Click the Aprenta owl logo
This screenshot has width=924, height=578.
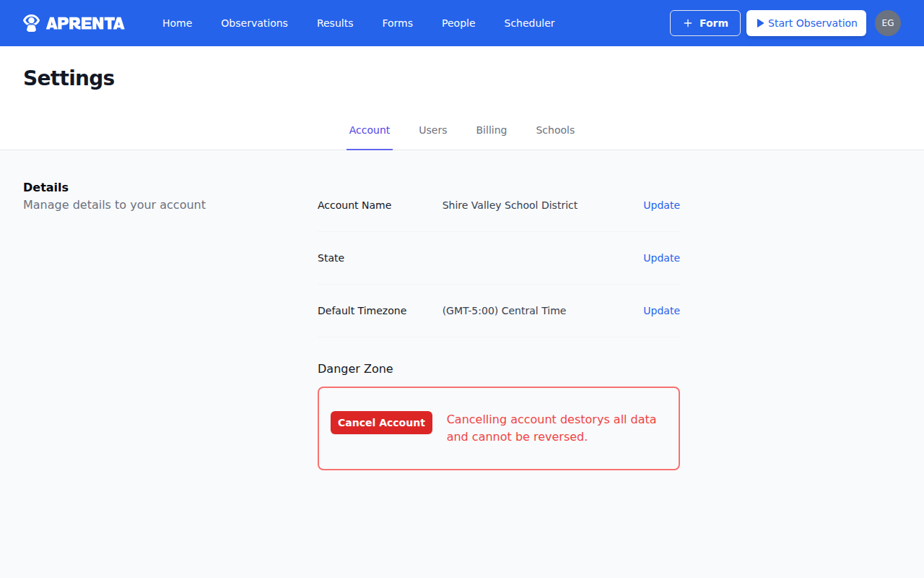tap(30, 22)
